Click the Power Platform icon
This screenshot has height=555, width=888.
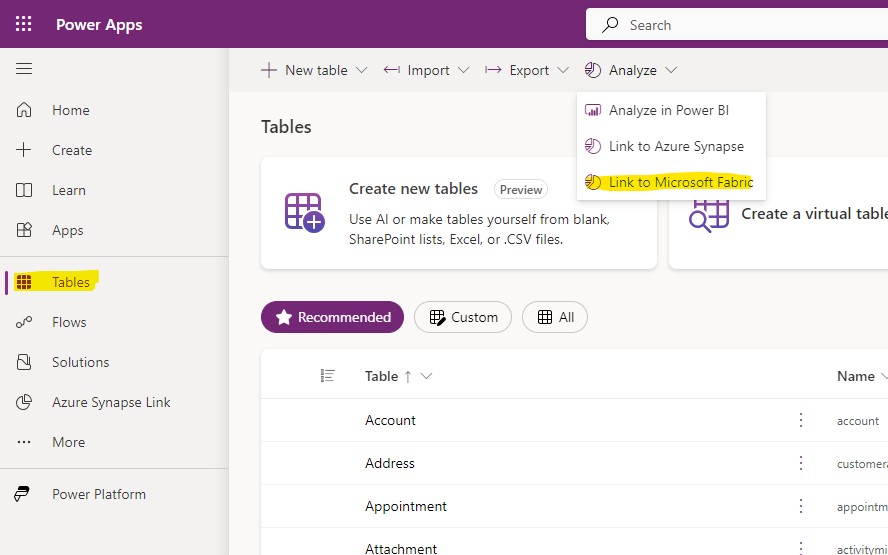point(22,494)
